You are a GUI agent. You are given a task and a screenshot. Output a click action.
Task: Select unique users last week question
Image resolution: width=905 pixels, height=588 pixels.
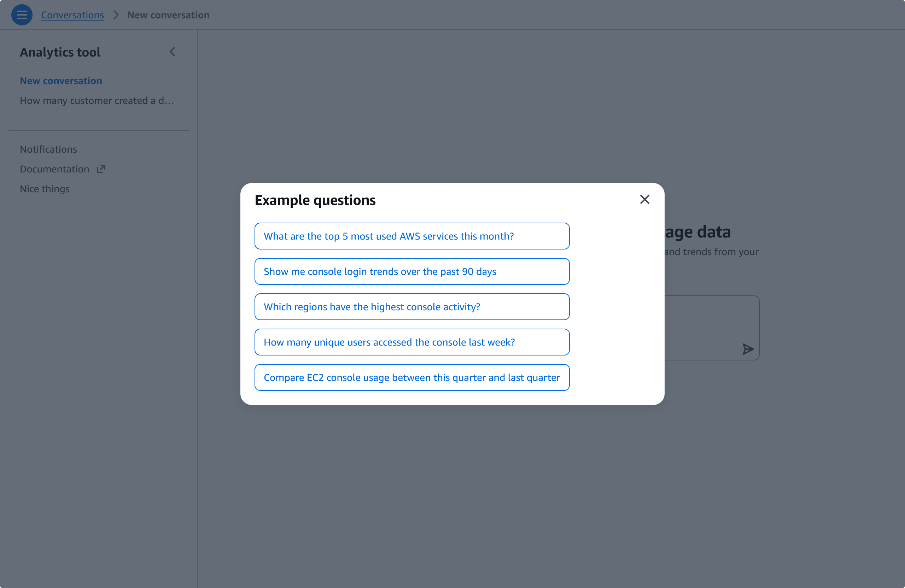pyautogui.click(x=412, y=342)
